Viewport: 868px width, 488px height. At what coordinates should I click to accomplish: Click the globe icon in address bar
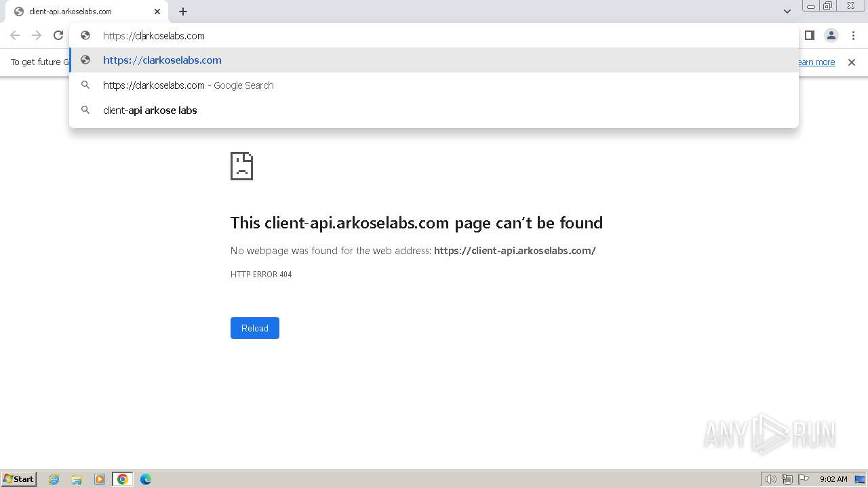(85, 36)
